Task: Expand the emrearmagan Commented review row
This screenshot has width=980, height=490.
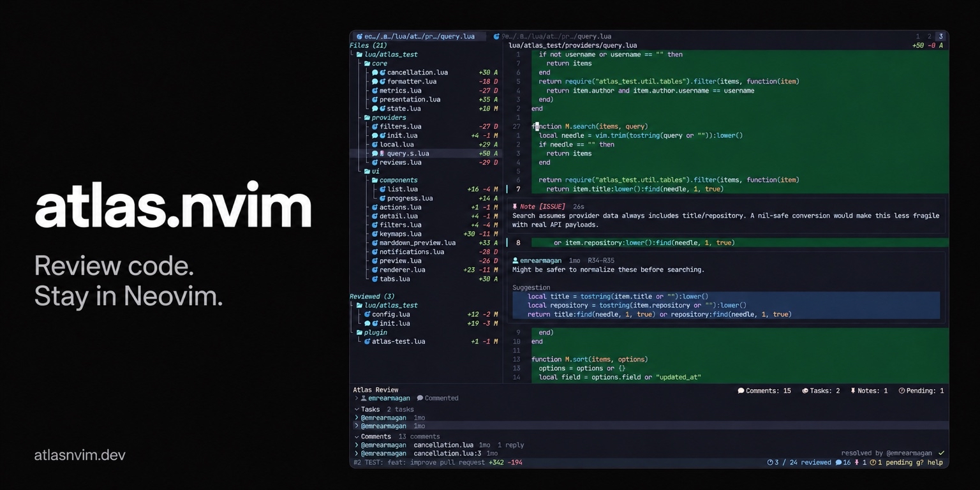Action: 357,398
